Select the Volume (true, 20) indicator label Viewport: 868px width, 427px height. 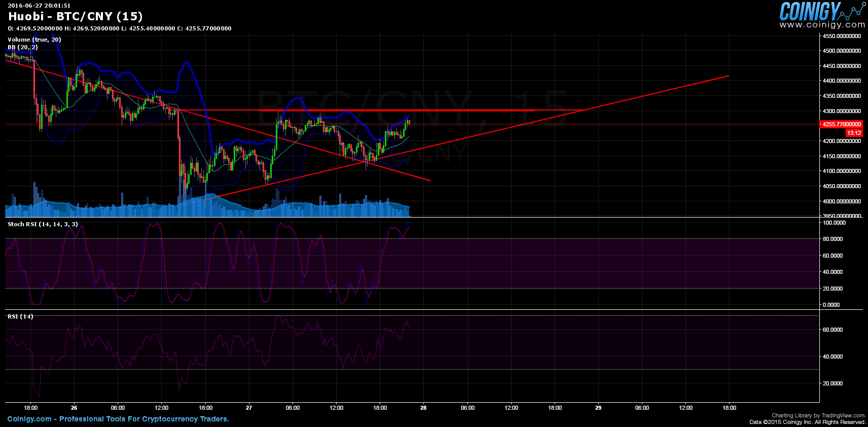click(x=34, y=40)
